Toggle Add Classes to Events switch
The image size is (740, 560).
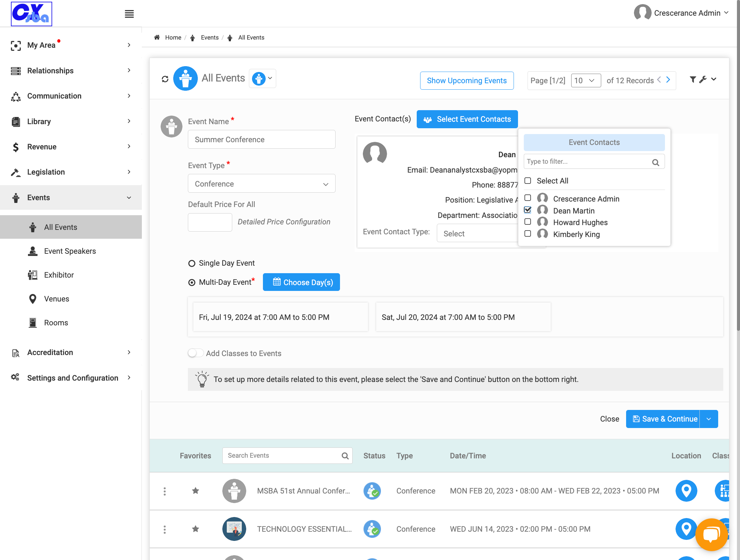click(196, 353)
